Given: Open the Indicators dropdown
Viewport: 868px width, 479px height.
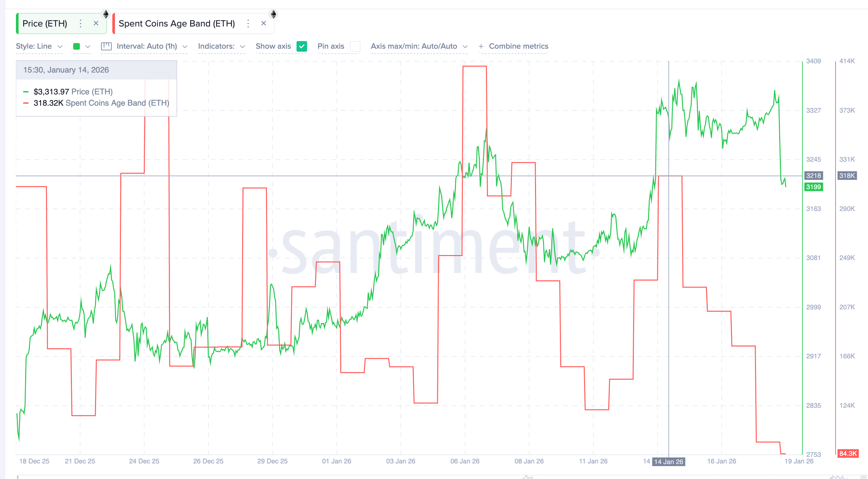Looking at the screenshot, I should click(221, 46).
